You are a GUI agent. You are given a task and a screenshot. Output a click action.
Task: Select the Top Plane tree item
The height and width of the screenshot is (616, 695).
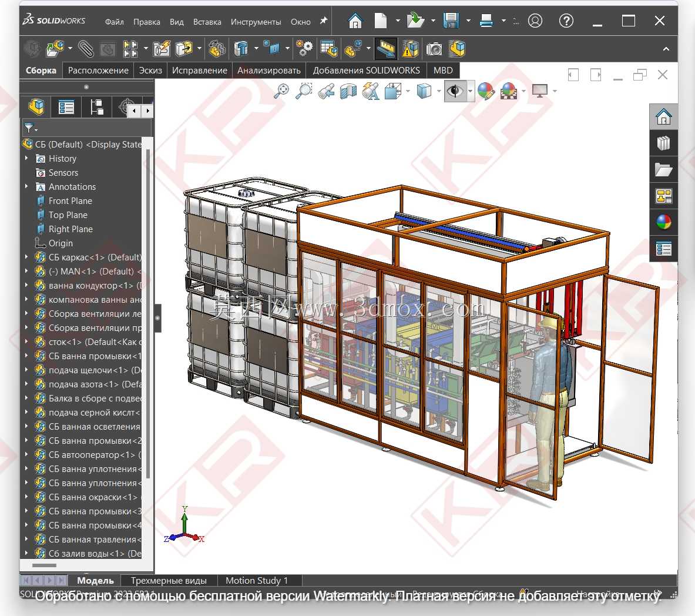tap(68, 215)
